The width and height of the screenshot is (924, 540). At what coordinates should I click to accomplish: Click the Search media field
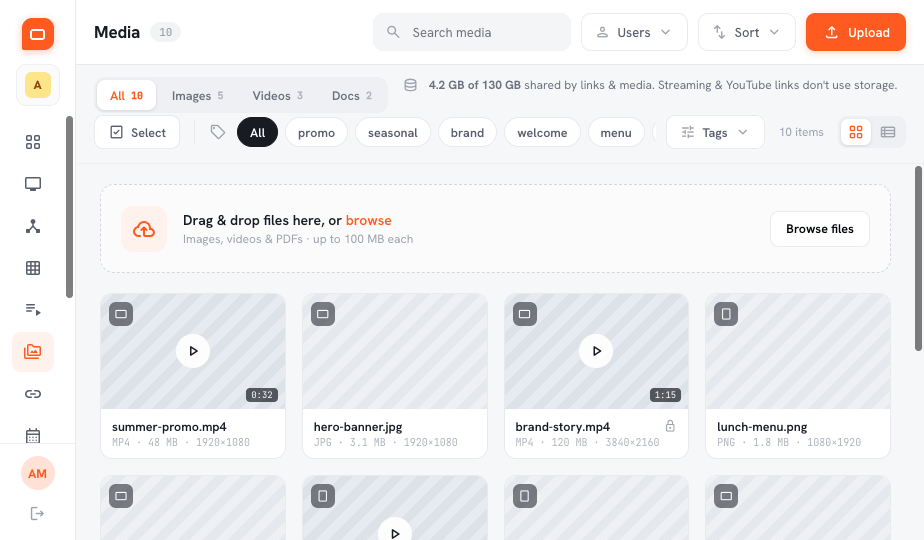[x=472, y=32]
